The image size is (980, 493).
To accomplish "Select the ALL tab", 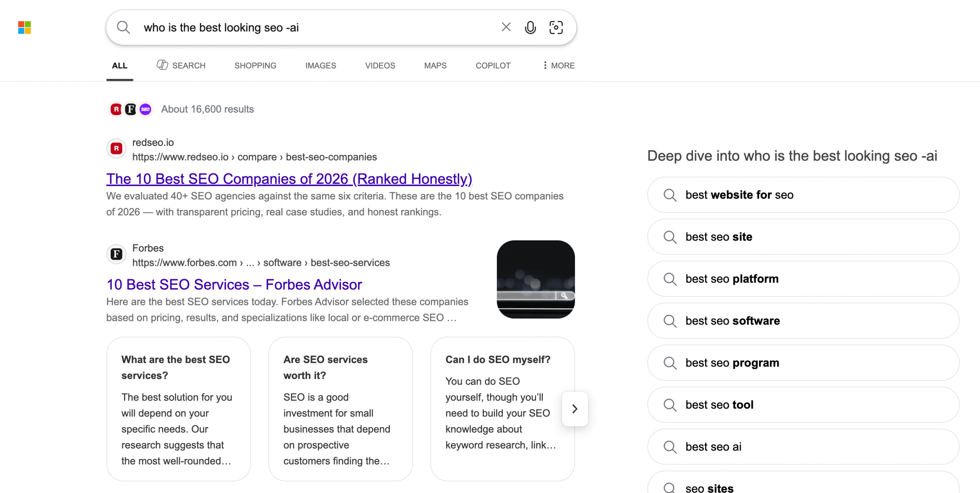I will click(120, 66).
